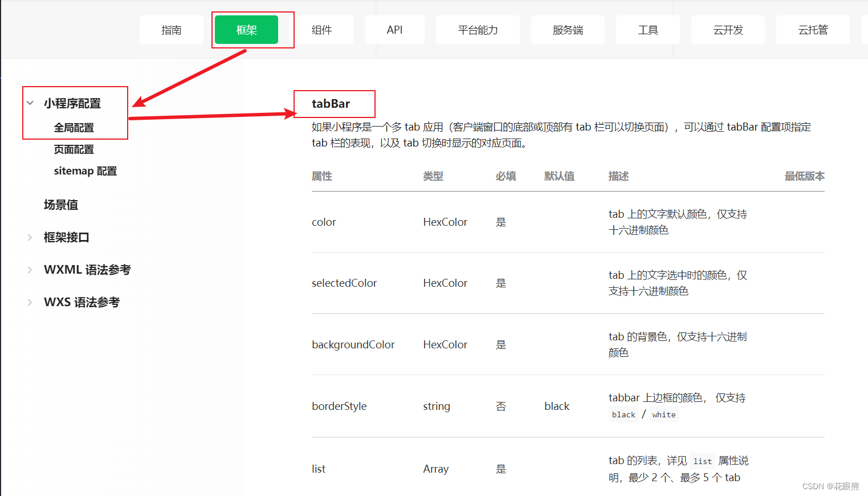Click the inline black code tag
The image size is (868, 496).
pos(624,415)
